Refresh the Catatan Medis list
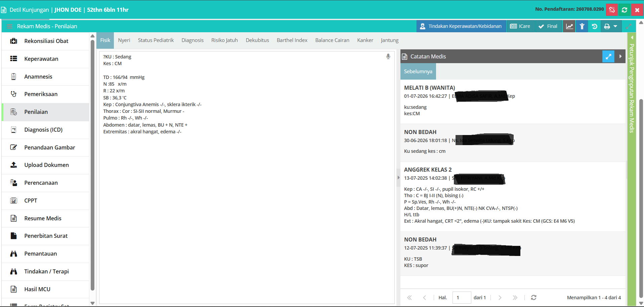The height and width of the screenshot is (307, 644). (x=533, y=298)
